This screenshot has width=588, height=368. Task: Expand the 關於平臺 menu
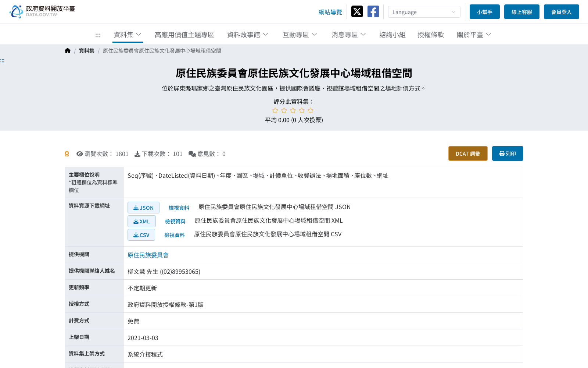coord(474,35)
